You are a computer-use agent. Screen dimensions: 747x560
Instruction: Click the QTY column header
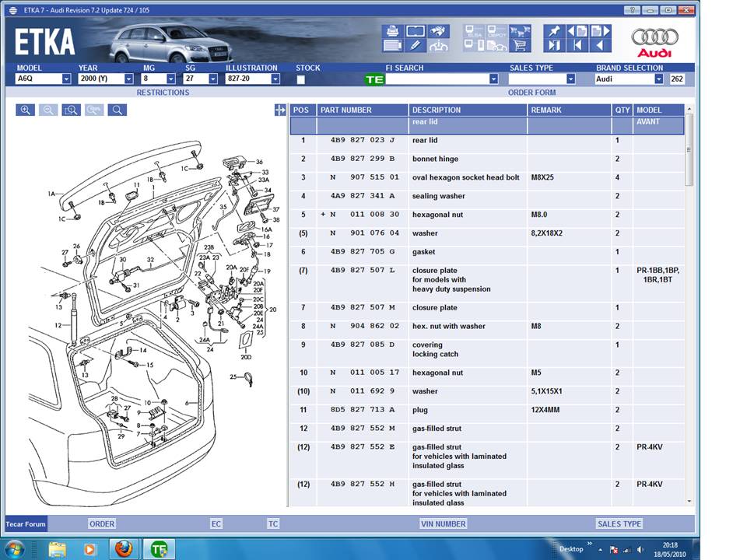tap(622, 110)
